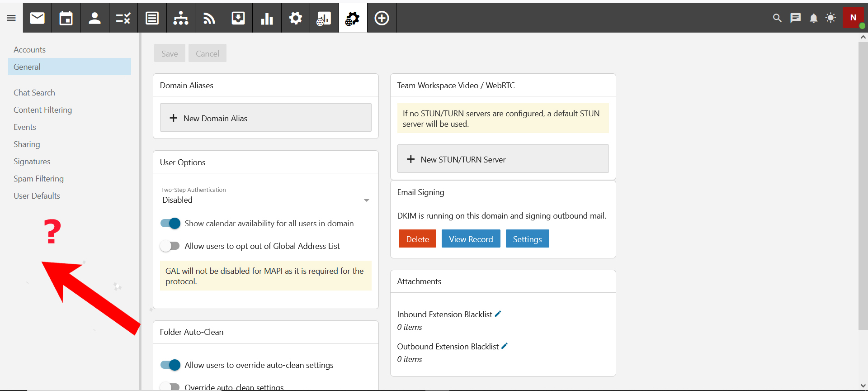This screenshot has width=868, height=391.
Task: Toggle Allow users to override auto-clean settings
Action: pyautogui.click(x=170, y=365)
